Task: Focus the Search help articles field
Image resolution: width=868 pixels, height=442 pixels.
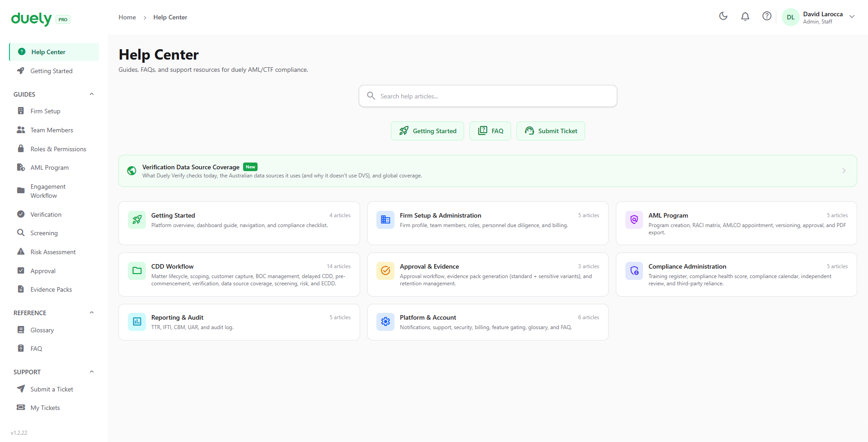Action: [x=488, y=96]
